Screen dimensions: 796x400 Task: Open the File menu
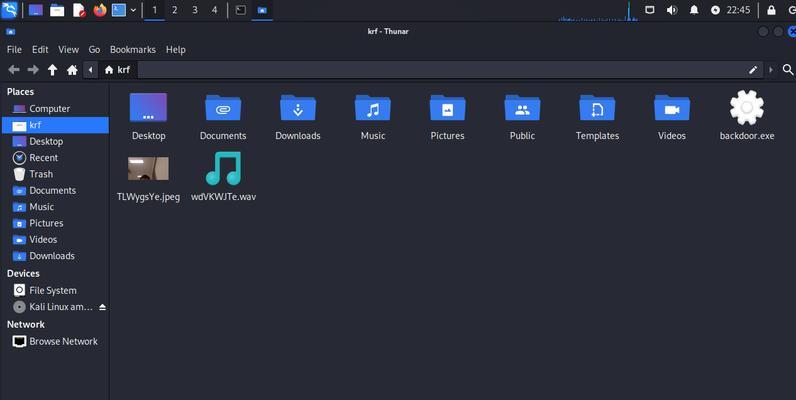click(14, 49)
